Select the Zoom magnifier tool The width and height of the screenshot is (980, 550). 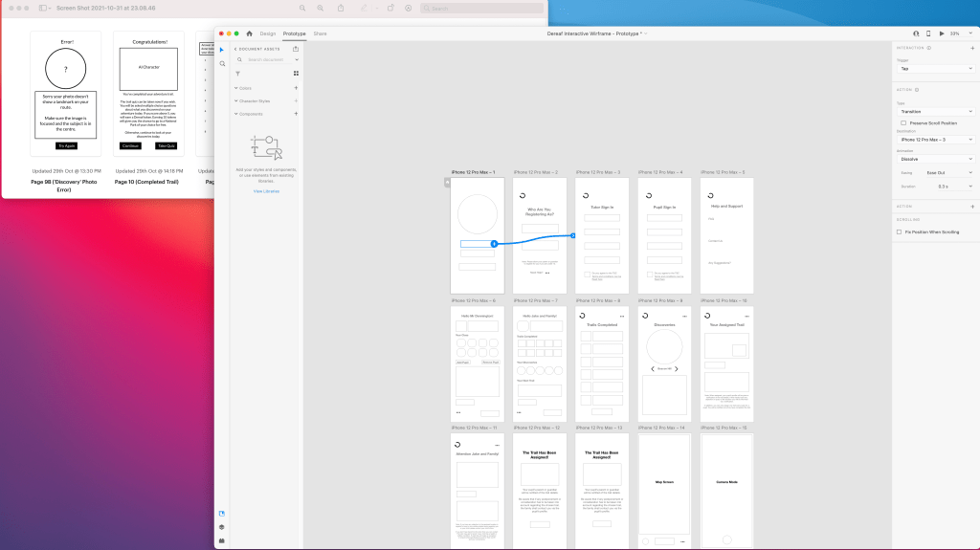pyautogui.click(x=222, y=64)
